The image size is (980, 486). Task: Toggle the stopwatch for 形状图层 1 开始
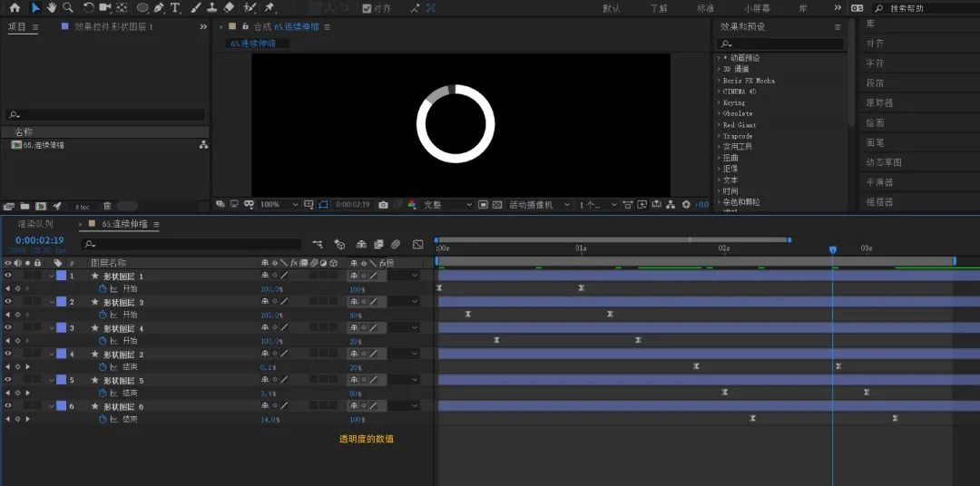click(x=103, y=288)
